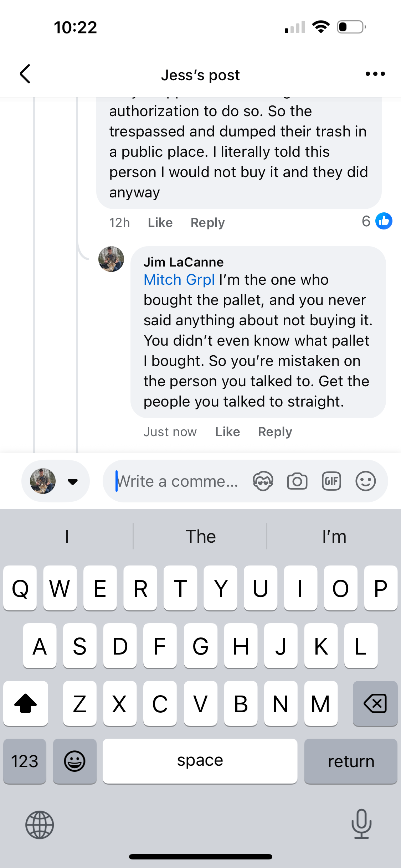Choose the "The" predictive text suggestion
Image resolution: width=401 pixels, height=868 pixels.
(200, 536)
